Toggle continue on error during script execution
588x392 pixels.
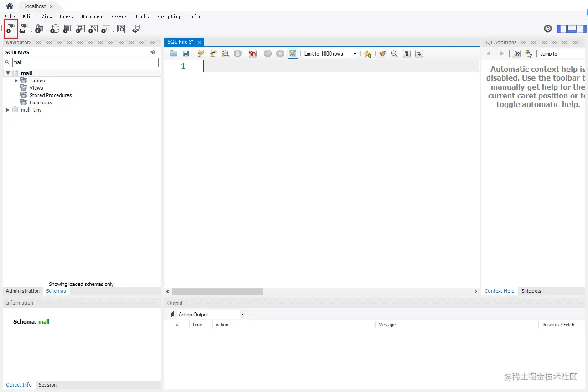coord(253,54)
